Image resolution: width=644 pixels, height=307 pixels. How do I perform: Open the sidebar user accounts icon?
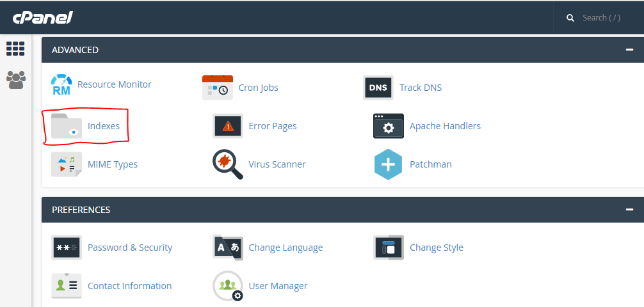[16, 79]
